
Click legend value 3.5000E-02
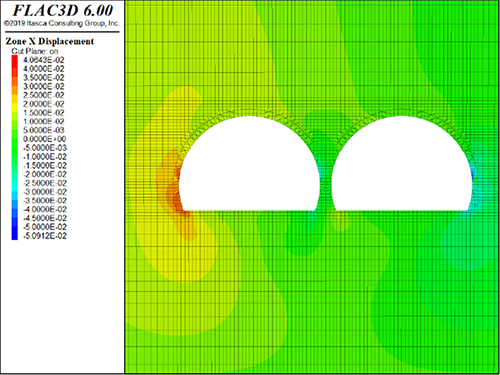44,77
